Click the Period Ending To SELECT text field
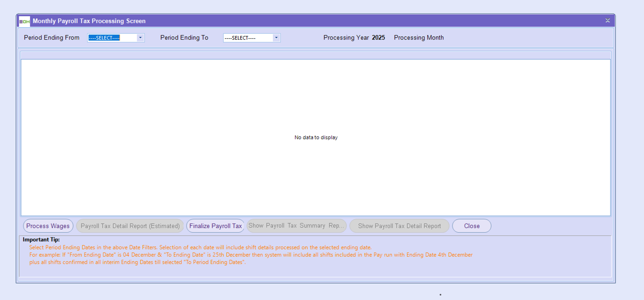Screen dimensions: 644x300 click(x=248, y=38)
